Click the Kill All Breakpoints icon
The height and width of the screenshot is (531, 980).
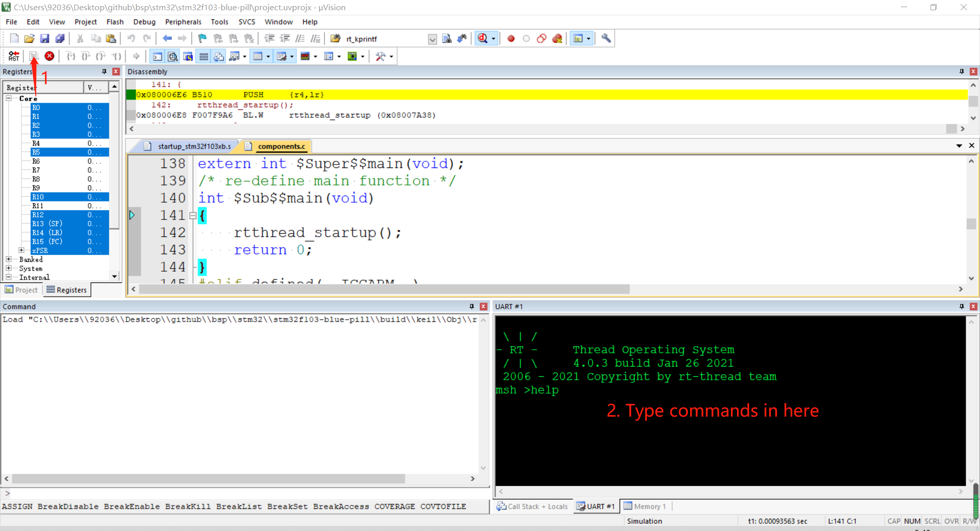(x=557, y=39)
